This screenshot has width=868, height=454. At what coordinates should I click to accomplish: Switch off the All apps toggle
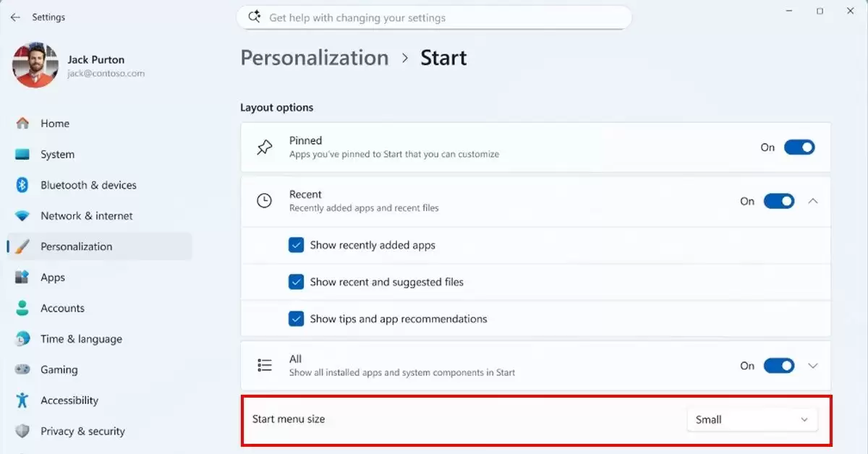click(779, 366)
